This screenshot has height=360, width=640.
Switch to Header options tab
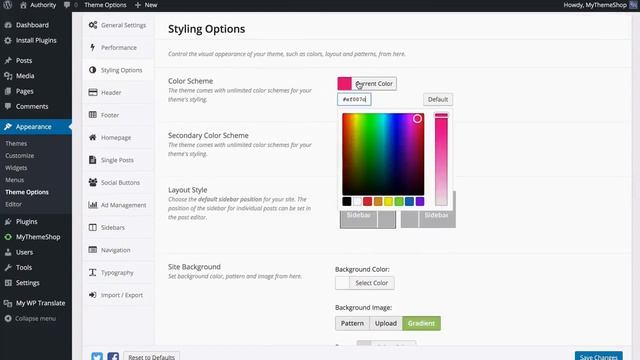pyautogui.click(x=118, y=92)
